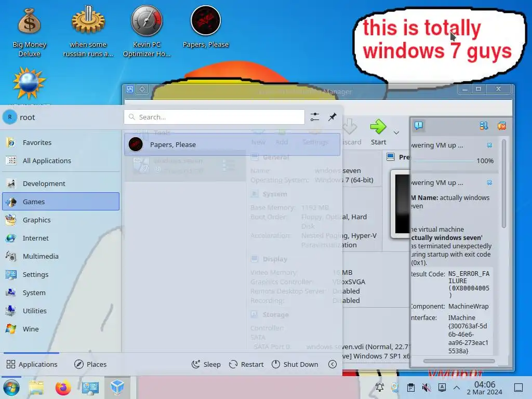The width and height of the screenshot is (532, 399).
Task: Open the Graphics category
Action: (61, 220)
